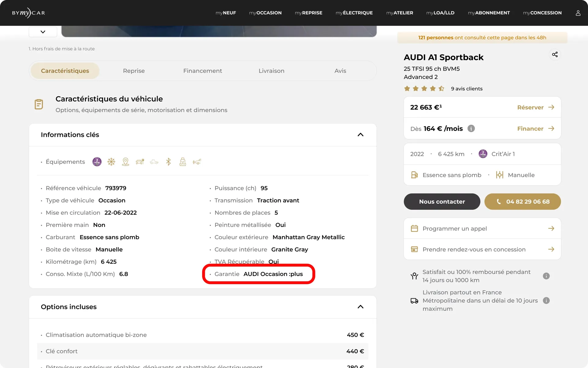Click the faded roof rack car icon
588x368 pixels.
click(154, 162)
